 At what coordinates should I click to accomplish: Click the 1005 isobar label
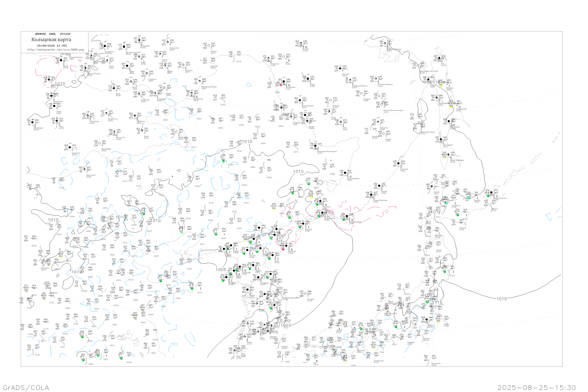click(221, 270)
